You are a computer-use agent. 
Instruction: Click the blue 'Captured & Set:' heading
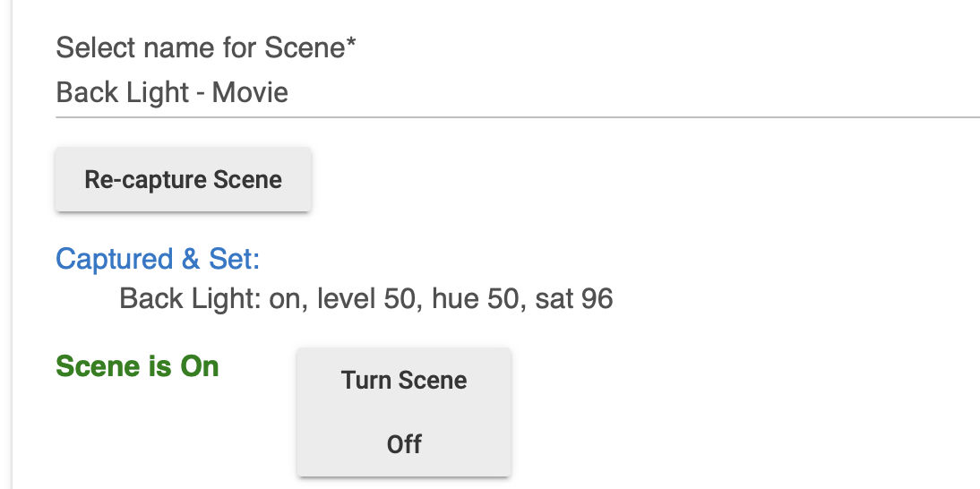tap(159, 259)
